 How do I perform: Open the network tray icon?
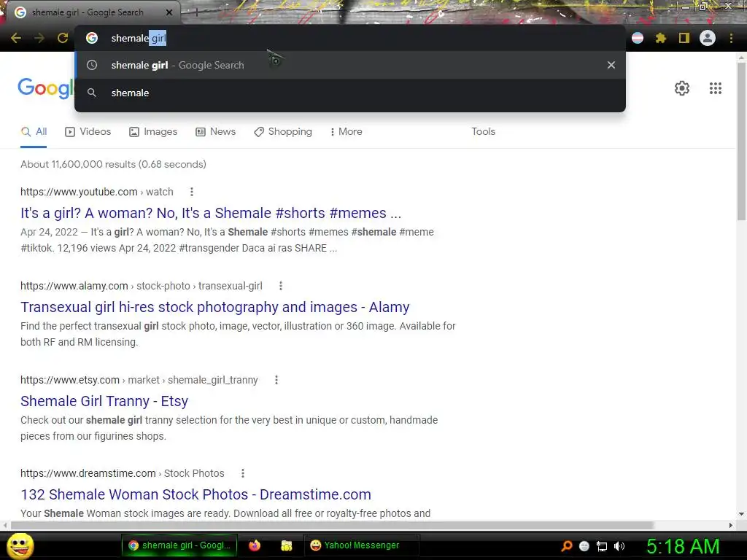[x=602, y=546]
